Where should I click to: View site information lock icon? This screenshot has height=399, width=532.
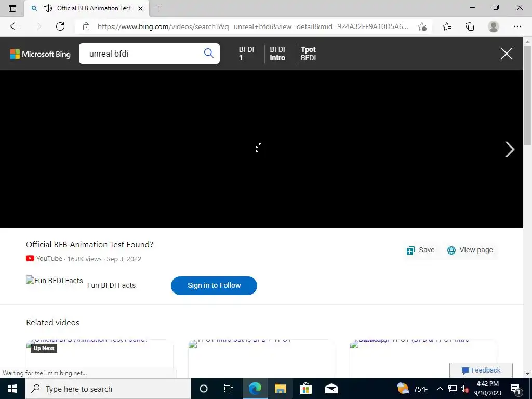[86, 26]
